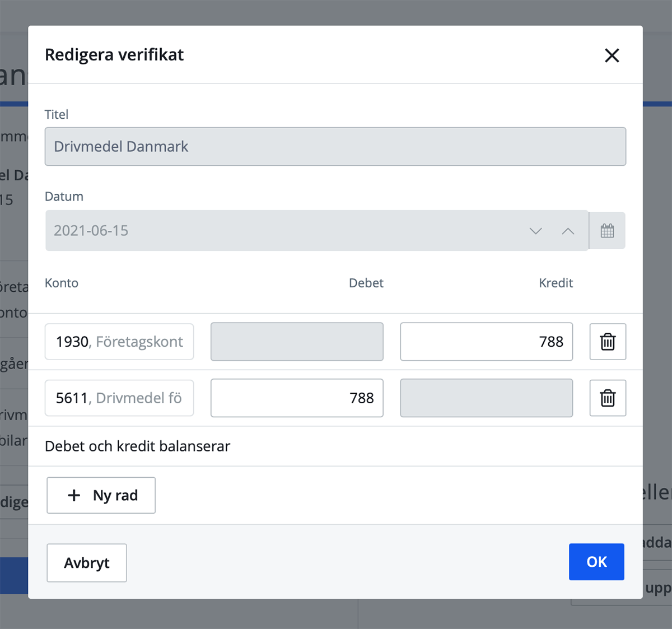Image resolution: width=672 pixels, height=629 pixels.
Task: Click the Titel field 'Drivmedel Danmark'
Action: pos(335,147)
